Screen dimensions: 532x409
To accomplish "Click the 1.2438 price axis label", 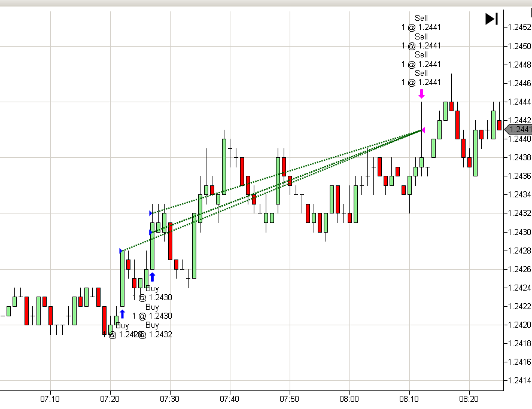I will point(519,157).
